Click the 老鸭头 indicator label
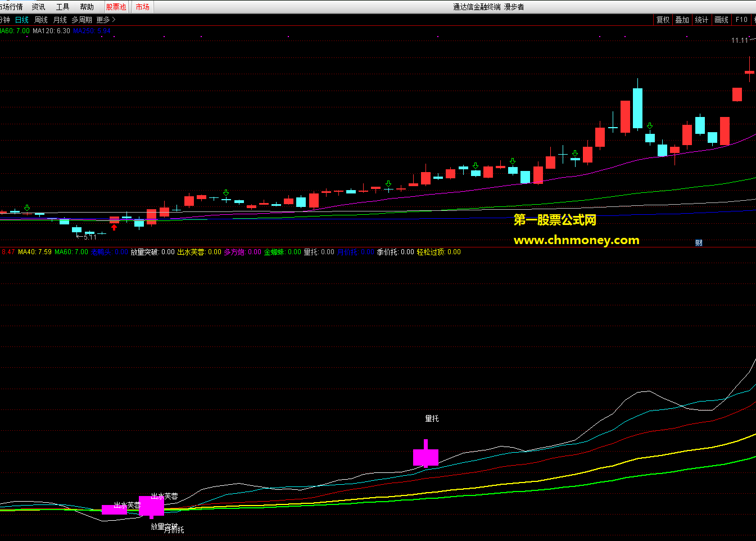This screenshot has width=756, height=541. tap(110, 252)
